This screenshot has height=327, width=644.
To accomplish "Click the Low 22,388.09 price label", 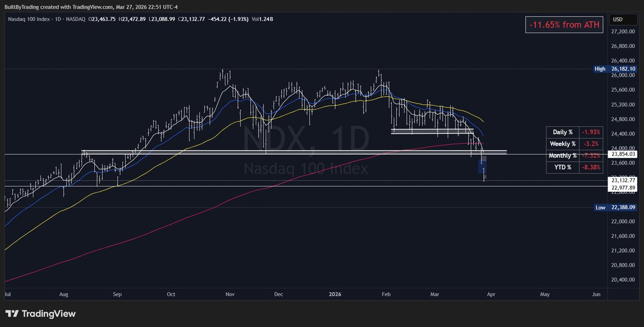I will pos(616,207).
